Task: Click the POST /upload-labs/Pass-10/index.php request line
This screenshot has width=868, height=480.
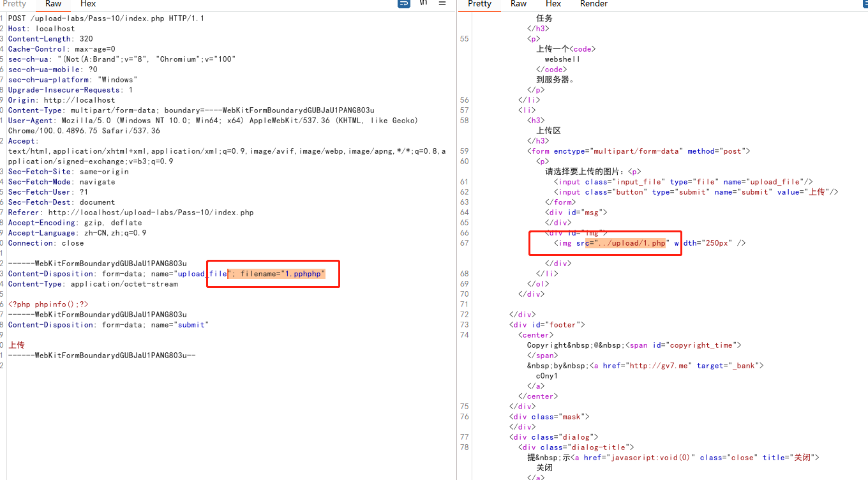Action: 106,19
